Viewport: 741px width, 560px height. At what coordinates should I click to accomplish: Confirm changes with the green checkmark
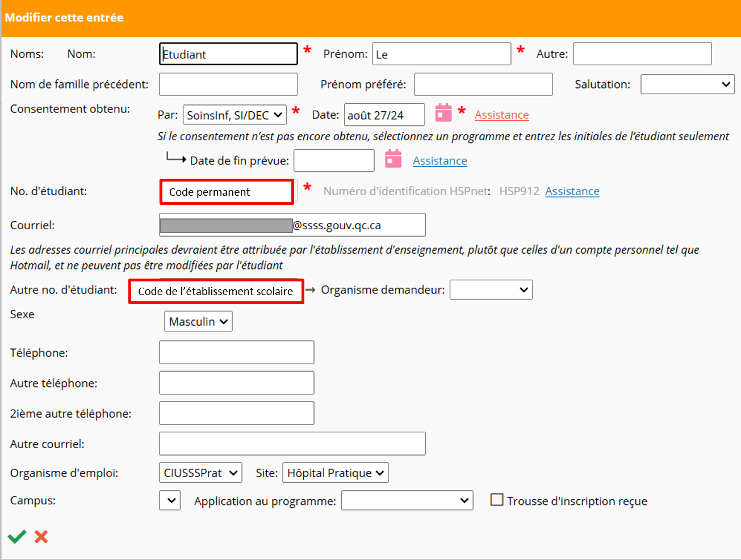[17, 536]
